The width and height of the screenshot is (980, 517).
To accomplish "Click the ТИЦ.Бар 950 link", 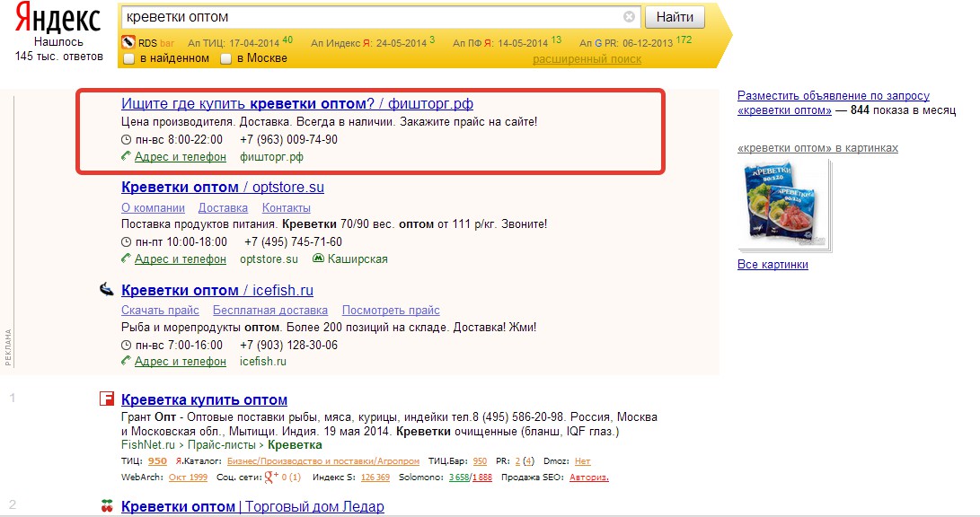I will coord(480,460).
